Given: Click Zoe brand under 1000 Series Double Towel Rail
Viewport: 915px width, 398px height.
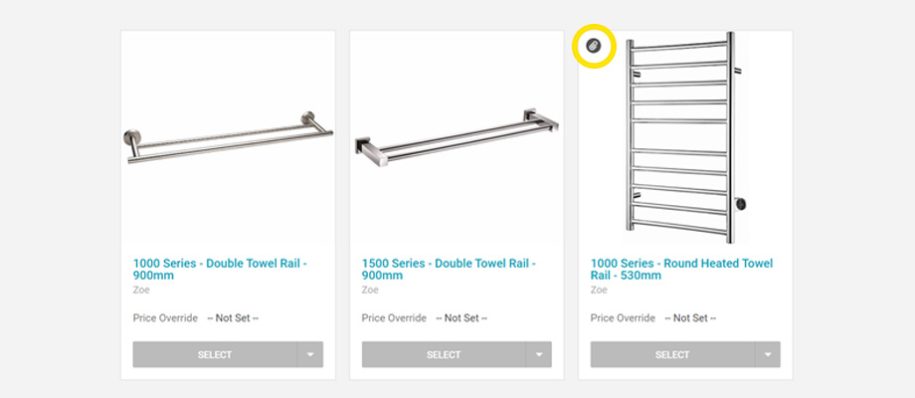Looking at the screenshot, I should click(141, 289).
